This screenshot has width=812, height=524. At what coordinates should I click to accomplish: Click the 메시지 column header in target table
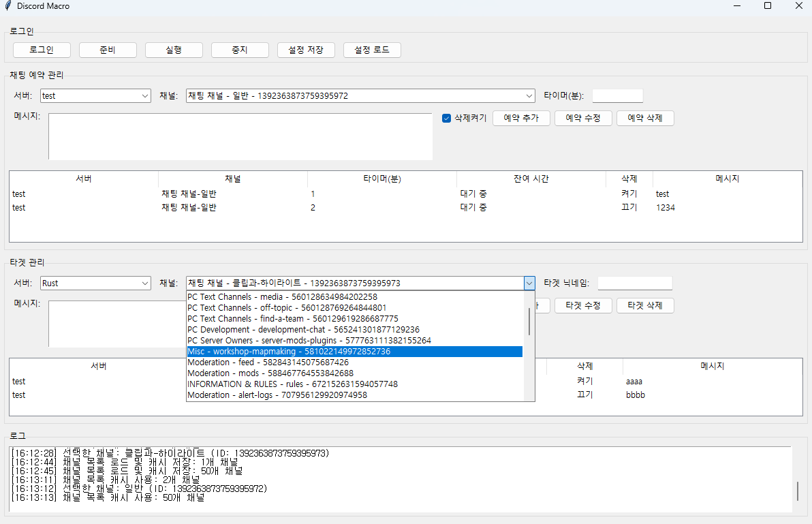pyautogui.click(x=713, y=366)
